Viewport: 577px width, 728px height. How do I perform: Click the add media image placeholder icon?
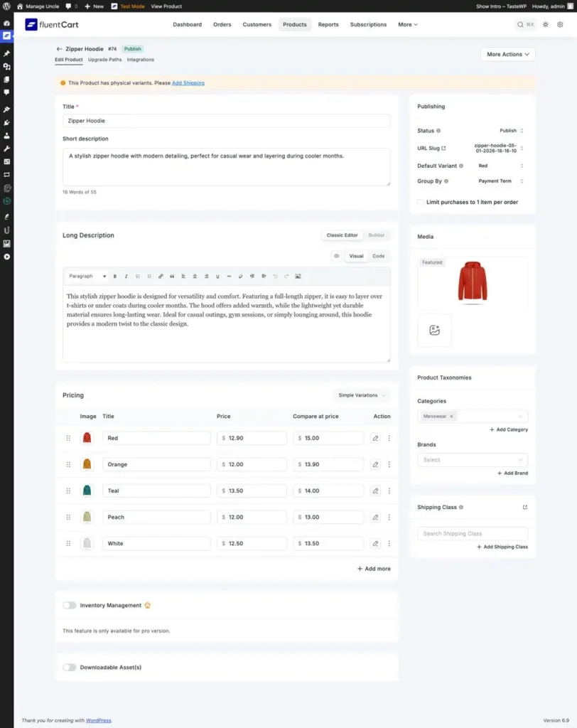(434, 330)
